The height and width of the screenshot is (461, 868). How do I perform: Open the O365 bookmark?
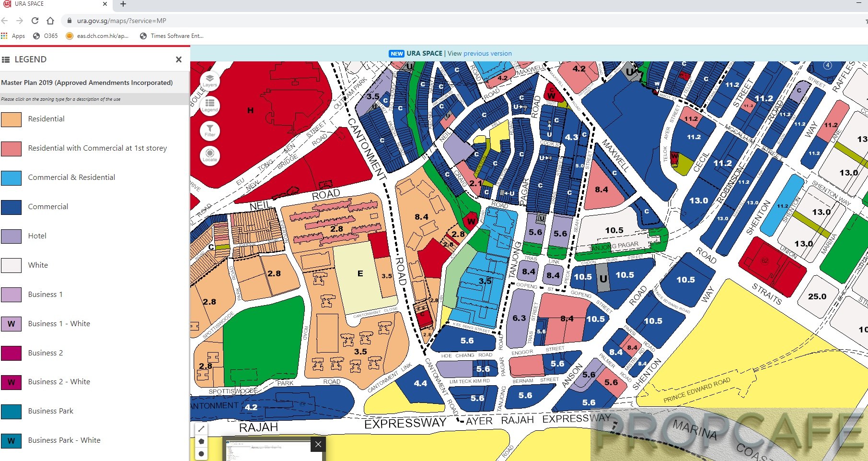tap(46, 36)
